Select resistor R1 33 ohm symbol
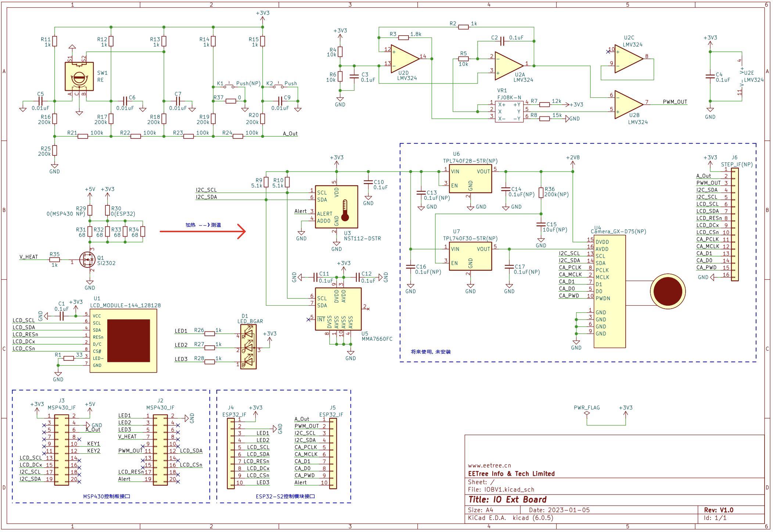The image size is (773, 532). pyautogui.click(x=69, y=358)
